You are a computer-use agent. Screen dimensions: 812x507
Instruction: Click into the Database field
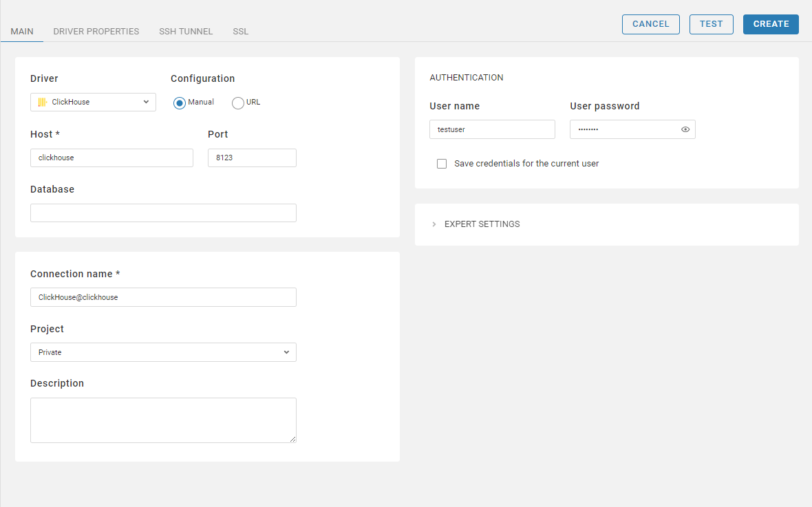coord(163,213)
